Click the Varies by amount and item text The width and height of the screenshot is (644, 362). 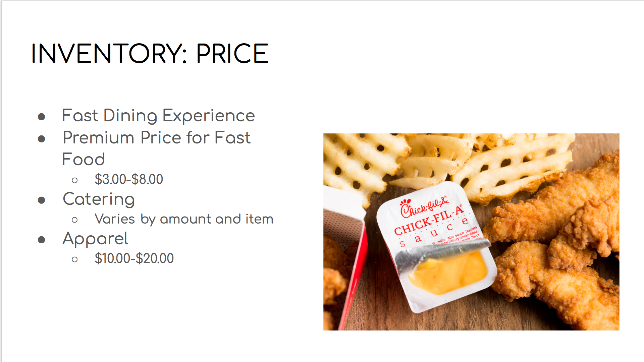click(x=184, y=219)
